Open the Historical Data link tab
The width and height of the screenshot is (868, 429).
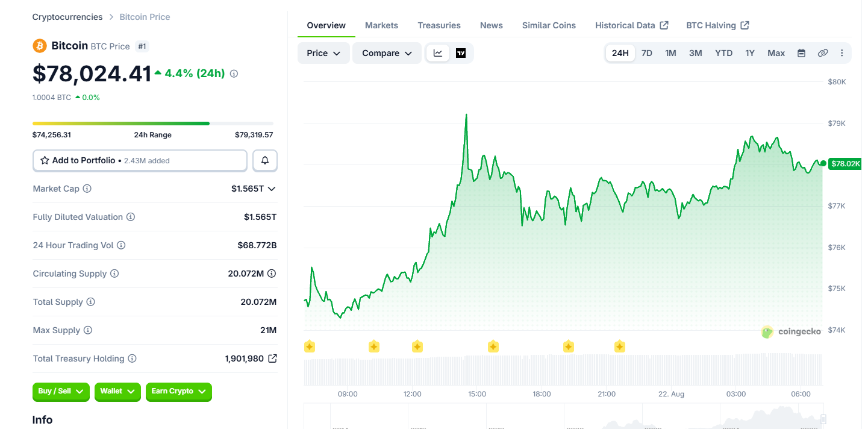(x=632, y=25)
